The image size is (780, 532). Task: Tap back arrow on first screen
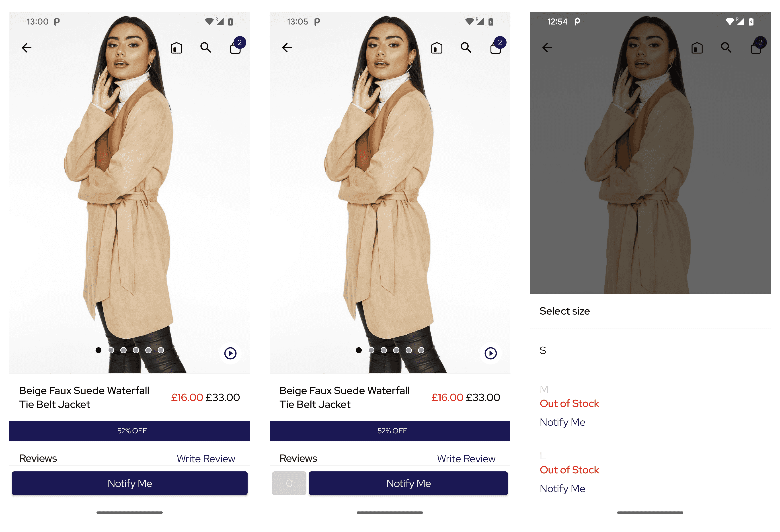pos(27,48)
